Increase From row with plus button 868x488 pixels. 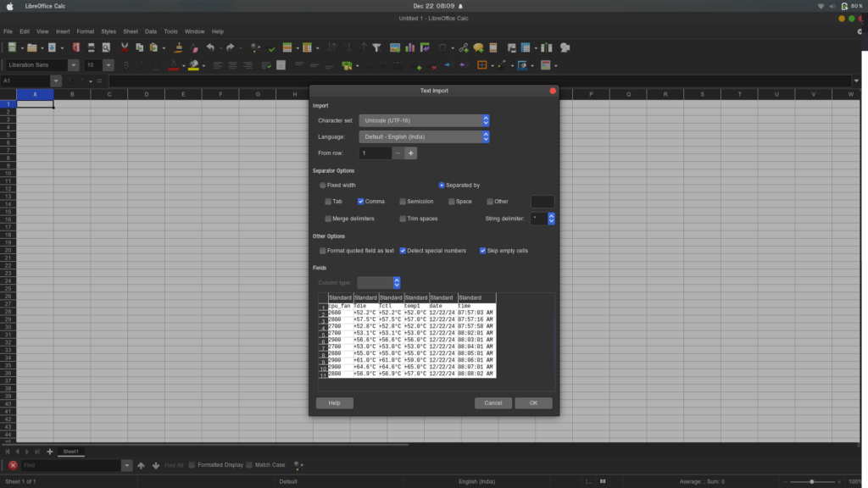(x=411, y=153)
